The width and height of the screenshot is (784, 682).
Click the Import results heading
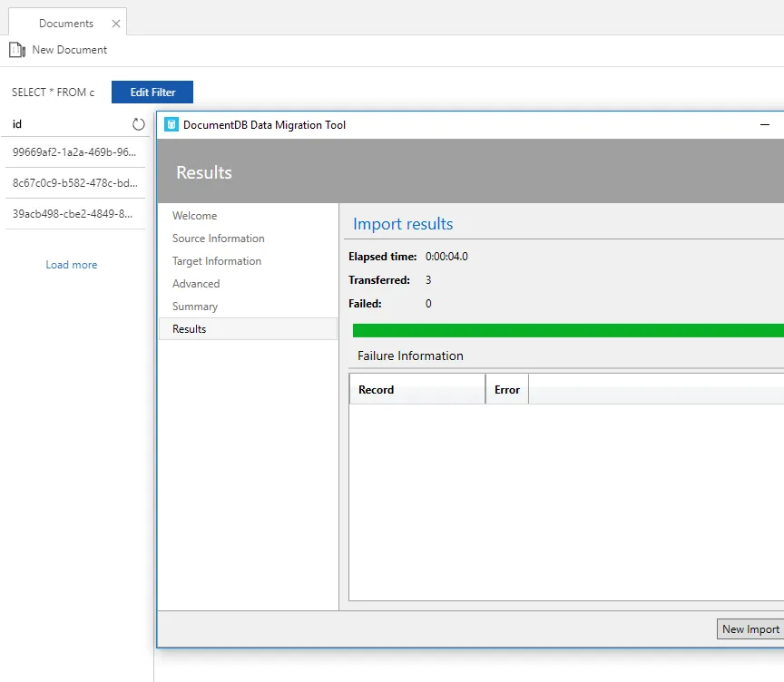click(403, 224)
